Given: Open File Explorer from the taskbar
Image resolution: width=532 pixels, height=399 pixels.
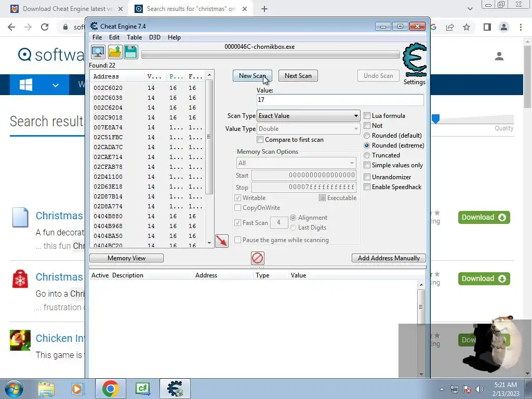Looking at the screenshot, I should click(46, 389).
